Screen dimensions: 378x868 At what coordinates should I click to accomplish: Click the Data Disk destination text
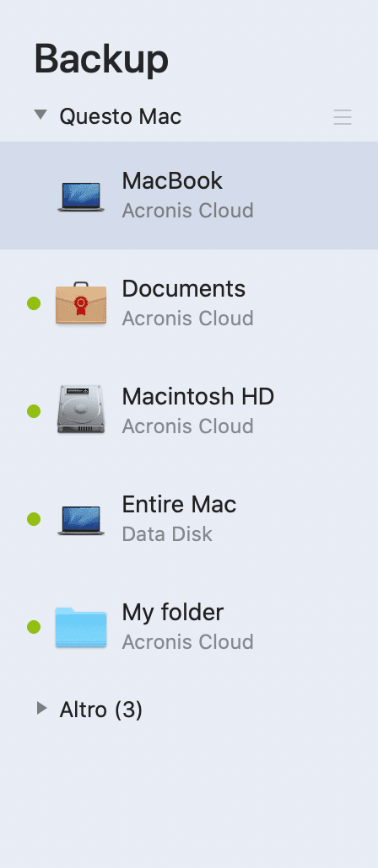[x=167, y=534]
